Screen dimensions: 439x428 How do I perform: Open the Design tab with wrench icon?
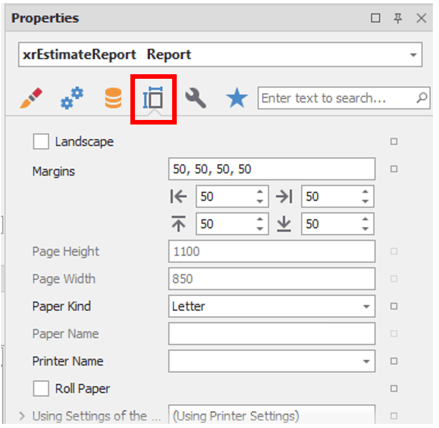point(196,98)
